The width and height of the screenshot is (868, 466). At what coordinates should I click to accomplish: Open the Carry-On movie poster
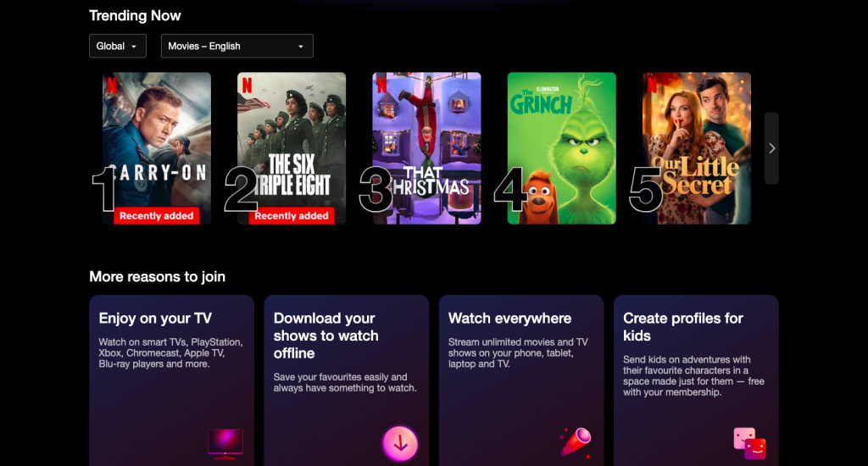(157, 148)
